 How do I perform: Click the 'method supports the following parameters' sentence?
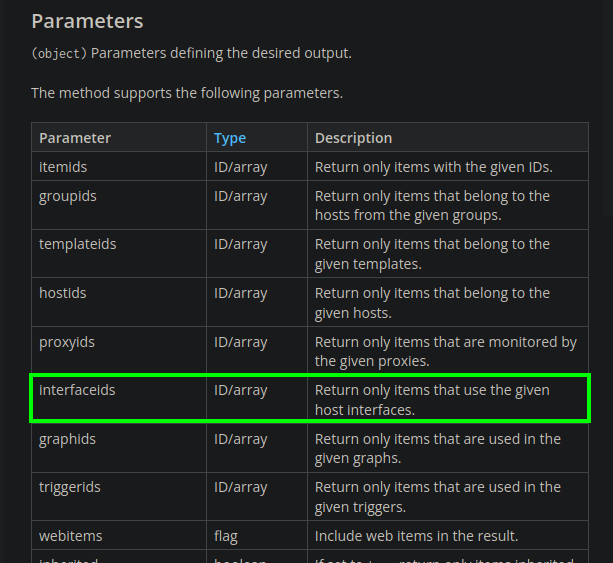coord(187,93)
